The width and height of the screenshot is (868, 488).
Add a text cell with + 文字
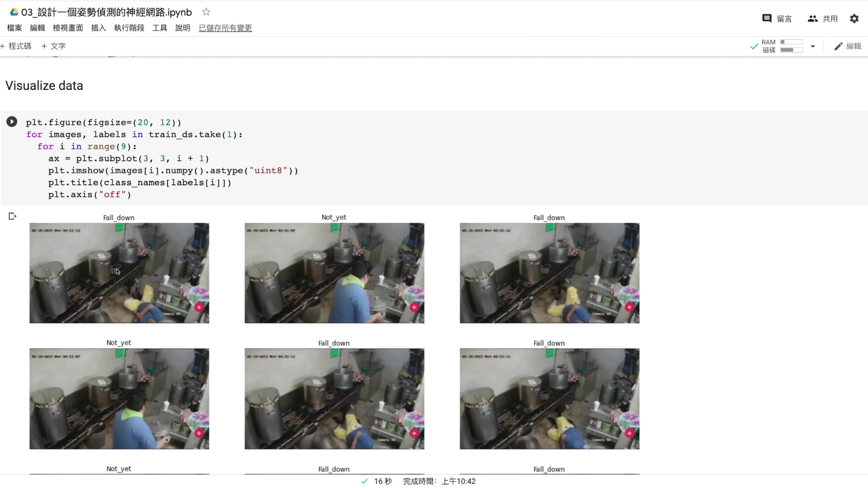click(54, 46)
